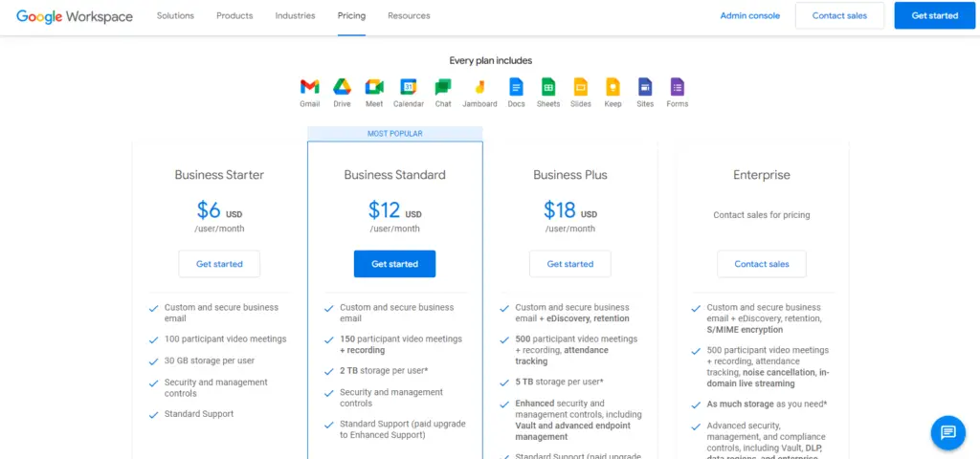Get started with Business Standard plan
The image size is (980, 459).
(x=394, y=264)
